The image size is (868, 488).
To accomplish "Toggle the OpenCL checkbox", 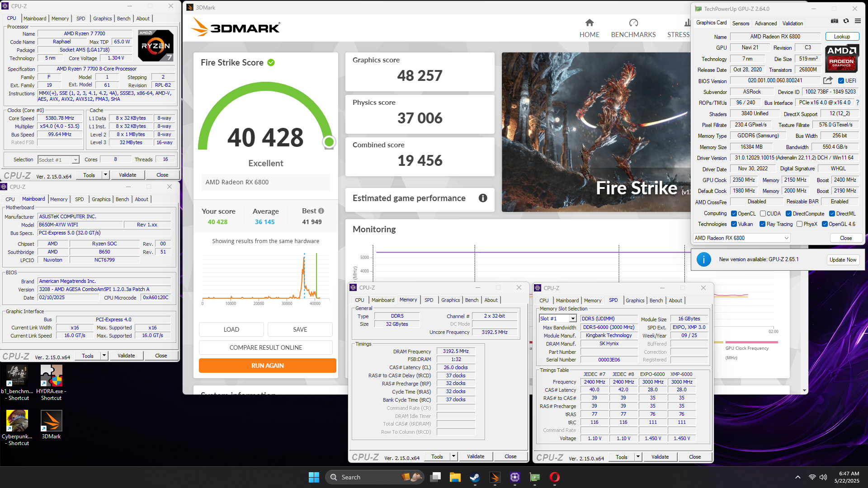I will (x=734, y=214).
